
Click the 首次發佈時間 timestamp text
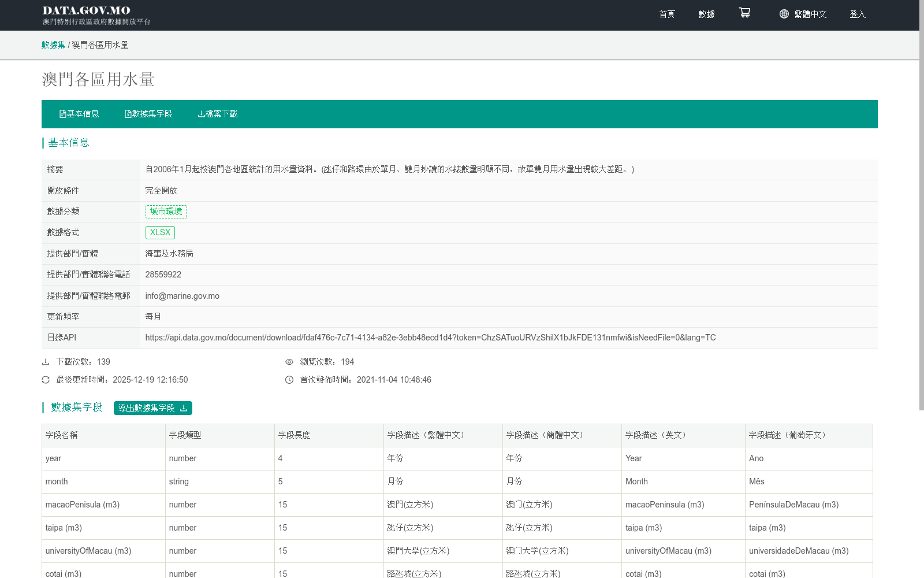coord(366,380)
